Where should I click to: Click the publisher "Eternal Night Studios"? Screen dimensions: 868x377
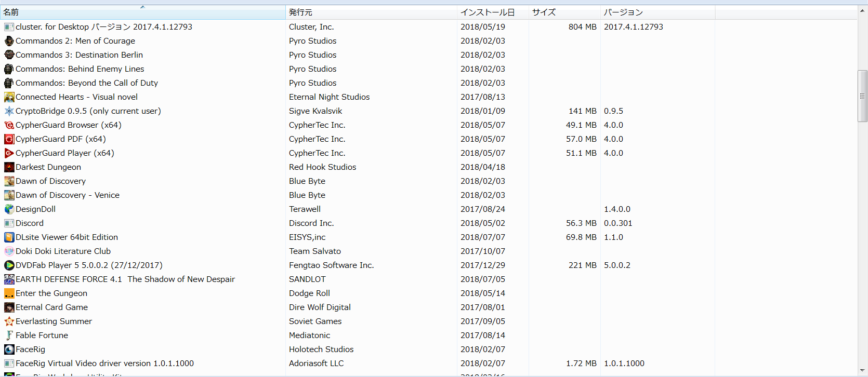tap(330, 97)
